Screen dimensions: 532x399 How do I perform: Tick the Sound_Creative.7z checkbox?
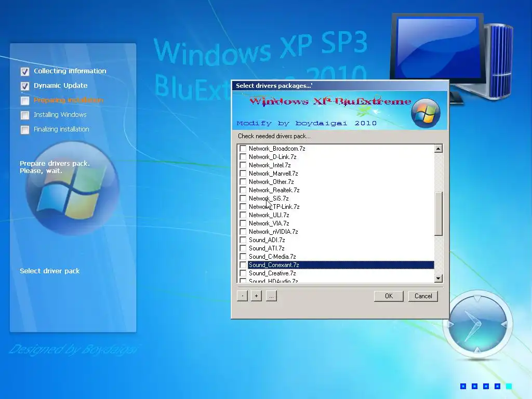point(243,273)
